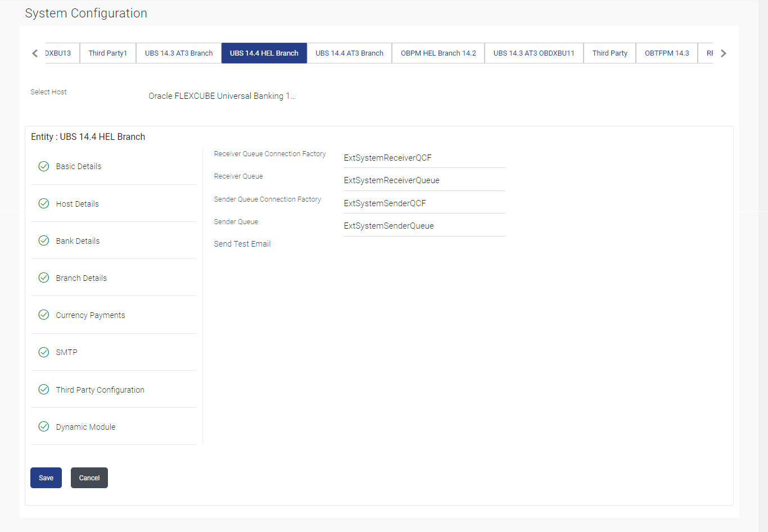Edit the Sender Queue Connection Factory field
768x532 pixels.
click(x=424, y=203)
